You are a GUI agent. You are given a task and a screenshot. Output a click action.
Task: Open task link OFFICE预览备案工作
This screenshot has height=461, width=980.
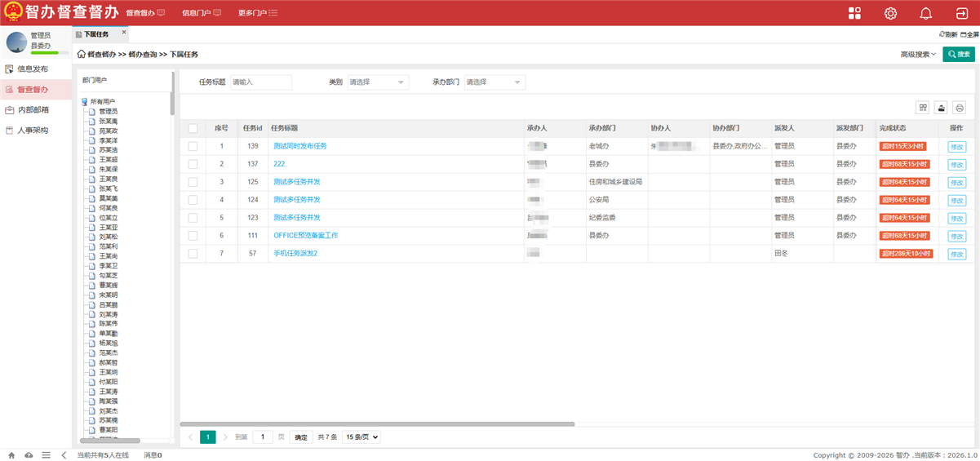pos(305,236)
